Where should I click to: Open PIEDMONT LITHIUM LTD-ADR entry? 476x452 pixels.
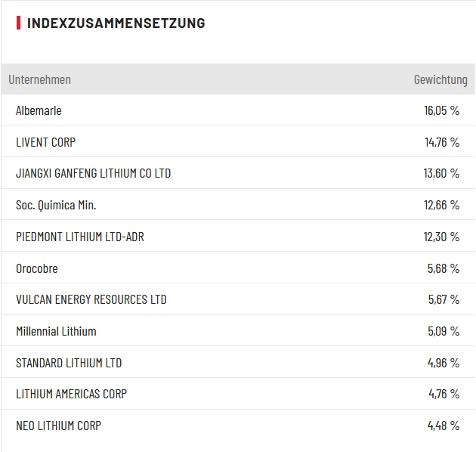pyautogui.click(x=79, y=237)
